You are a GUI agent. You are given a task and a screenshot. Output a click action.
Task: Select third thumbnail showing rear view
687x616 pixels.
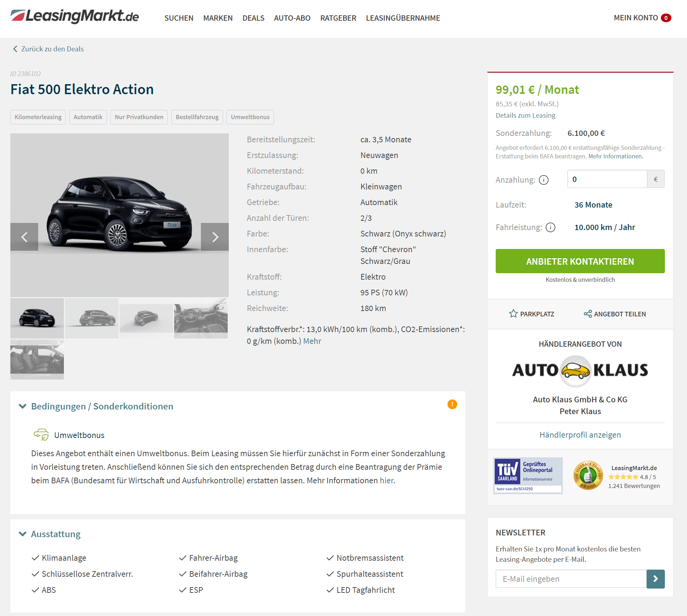click(146, 318)
